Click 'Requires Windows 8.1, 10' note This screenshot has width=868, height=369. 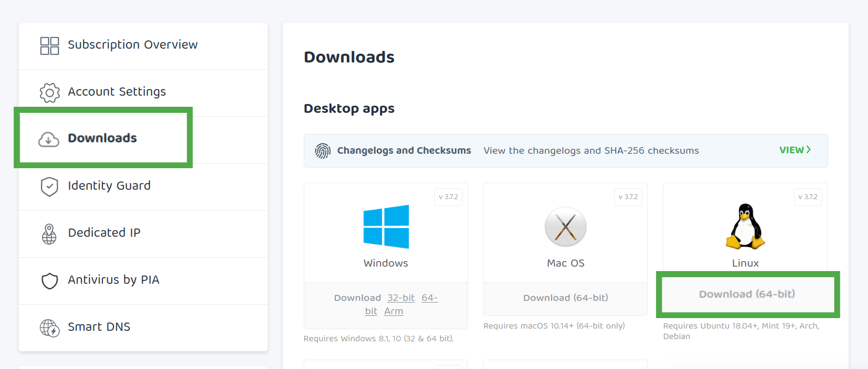click(379, 339)
